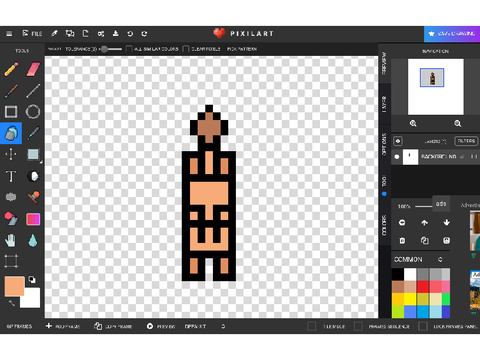
Task: Toggle the Frames Sequence checkbox
Action: click(x=358, y=326)
